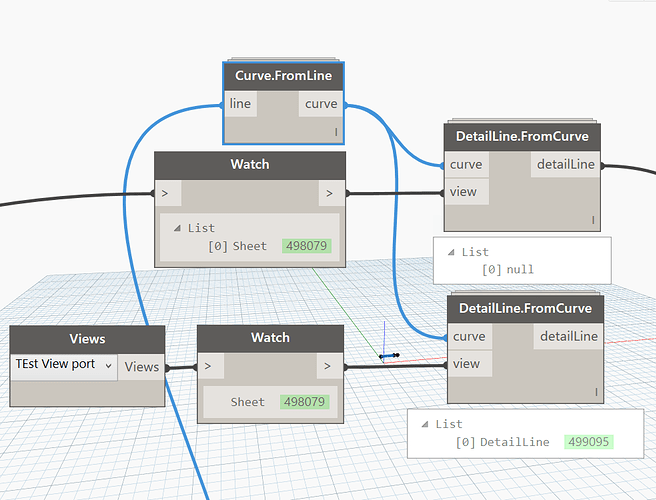Click the upper Watch node input port
This screenshot has width=656, height=500.
tap(168, 193)
